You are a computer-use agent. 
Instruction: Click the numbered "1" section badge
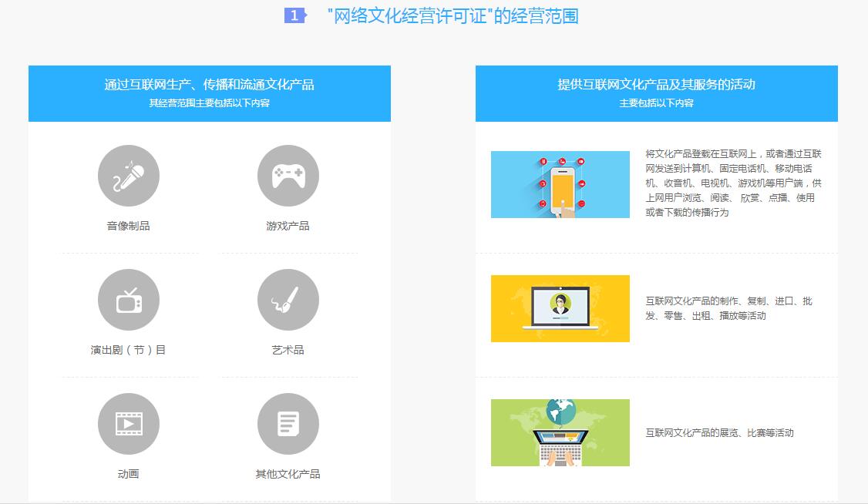(x=294, y=15)
